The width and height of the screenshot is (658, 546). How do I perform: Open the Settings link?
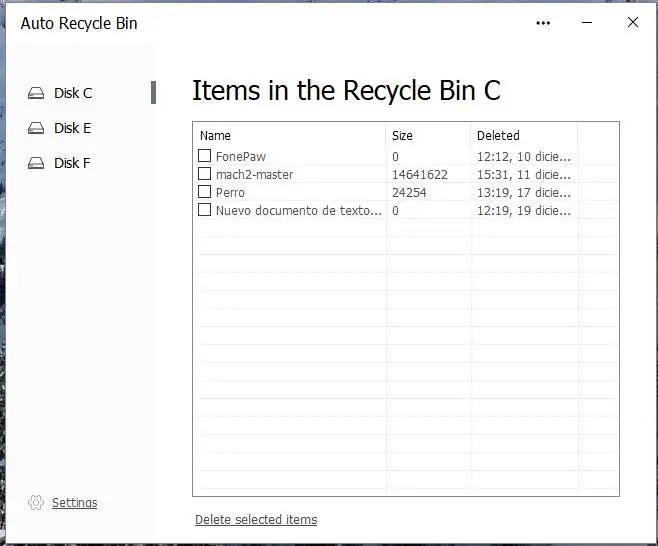pyautogui.click(x=75, y=503)
